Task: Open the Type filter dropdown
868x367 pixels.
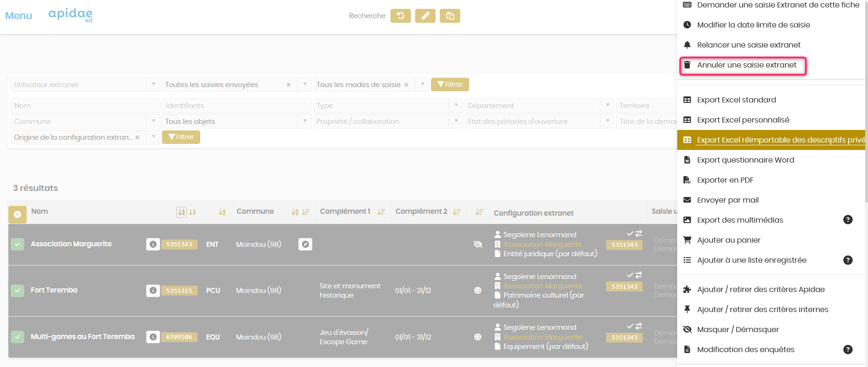Action: point(456,106)
